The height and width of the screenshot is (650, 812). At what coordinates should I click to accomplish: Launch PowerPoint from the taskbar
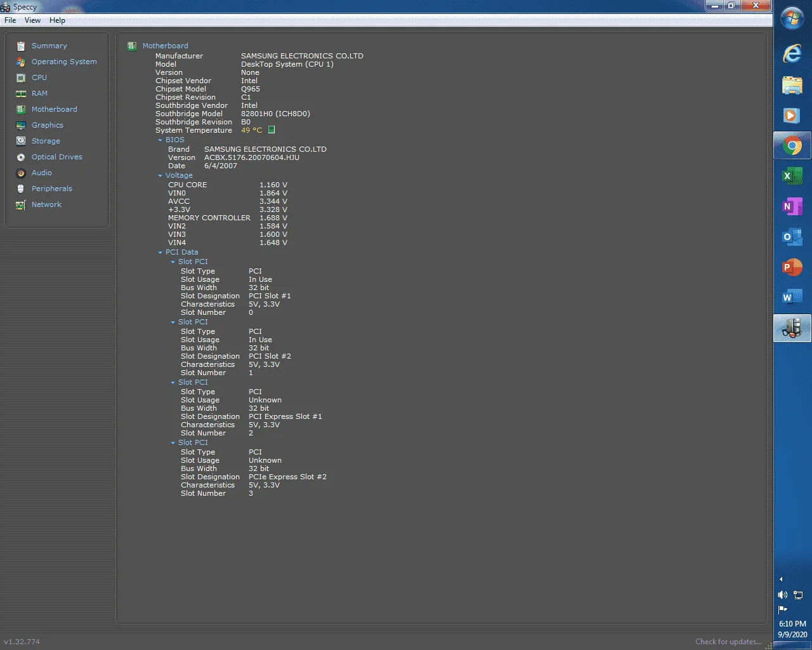pyautogui.click(x=792, y=267)
